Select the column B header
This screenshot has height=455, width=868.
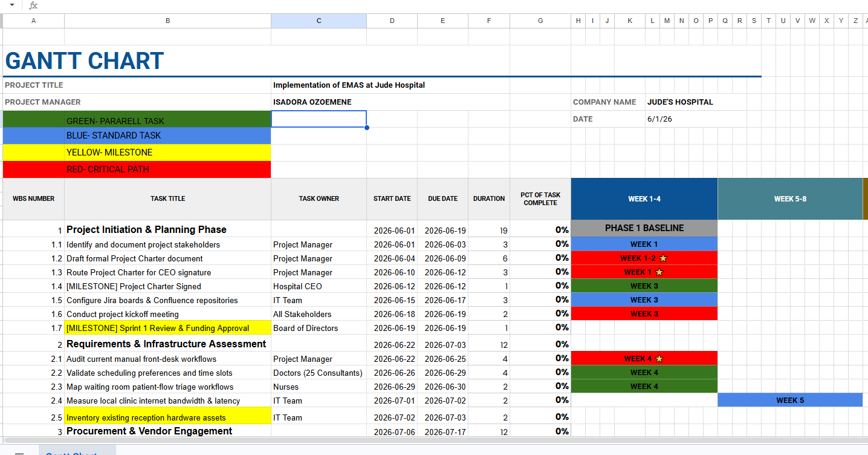[167, 21]
